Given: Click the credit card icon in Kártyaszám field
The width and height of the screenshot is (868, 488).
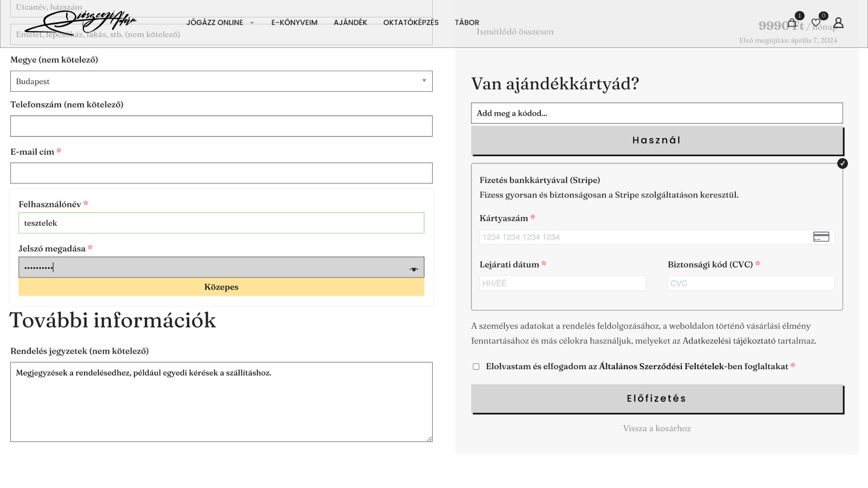Looking at the screenshot, I should tap(821, 237).
